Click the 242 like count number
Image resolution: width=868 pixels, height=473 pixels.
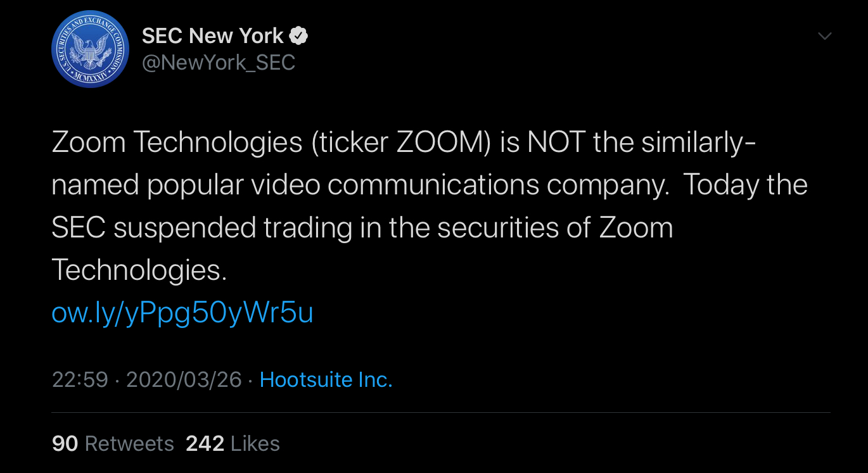pyautogui.click(x=205, y=444)
